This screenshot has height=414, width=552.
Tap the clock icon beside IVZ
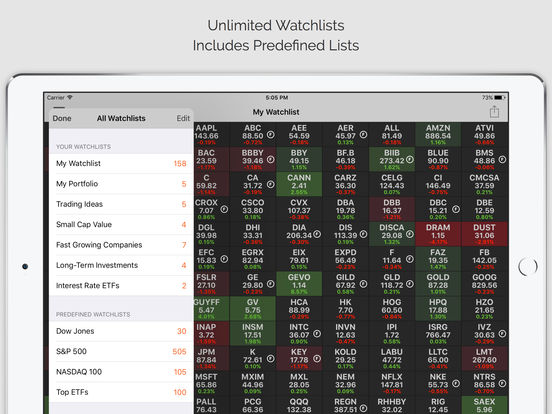(x=502, y=334)
